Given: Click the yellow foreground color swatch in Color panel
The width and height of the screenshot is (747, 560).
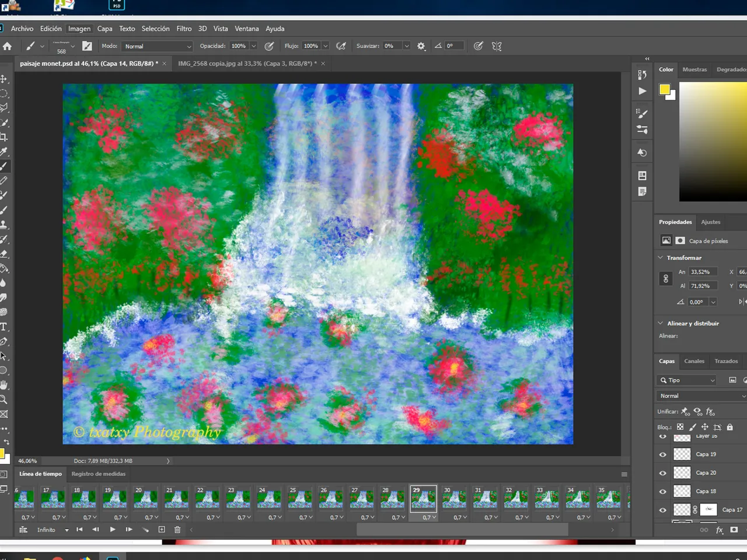Looking at the screenshot, I should (x=664, y=89).
